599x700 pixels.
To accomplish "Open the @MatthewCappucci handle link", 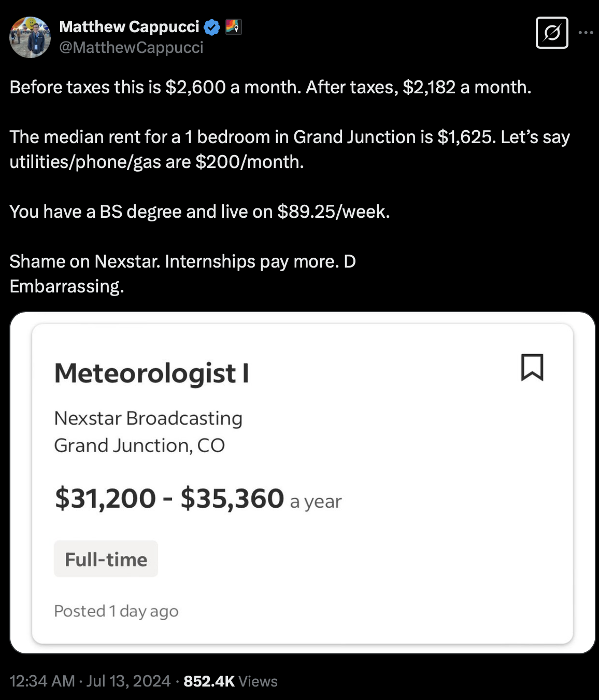I will point(131,47).
